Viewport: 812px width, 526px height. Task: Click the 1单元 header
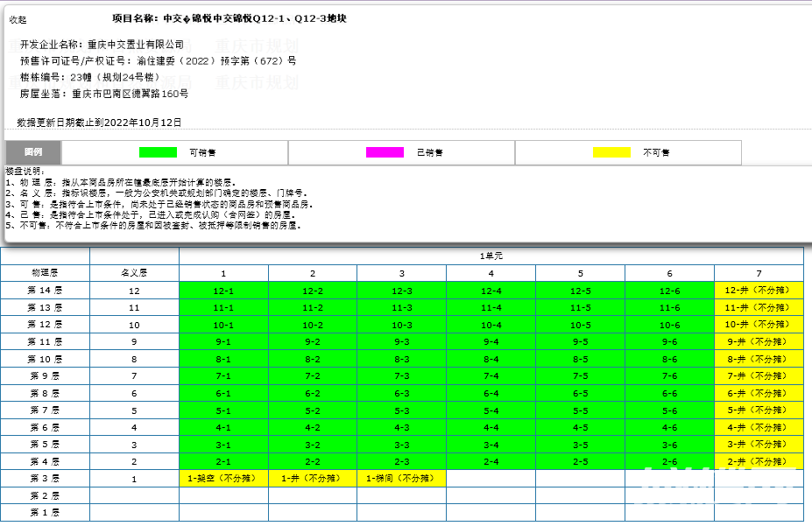(x=491, y=256)
